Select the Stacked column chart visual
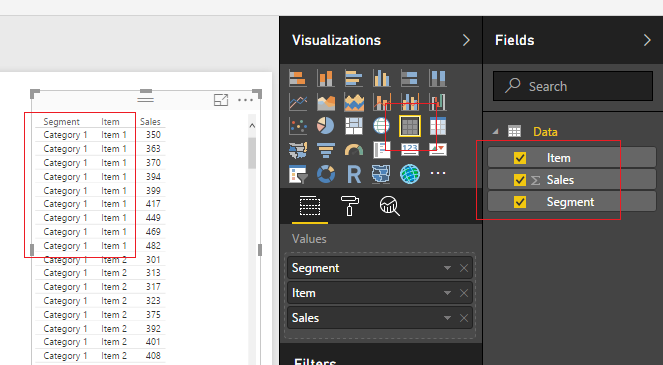This screenshot has height=365, width=663. 326,78
